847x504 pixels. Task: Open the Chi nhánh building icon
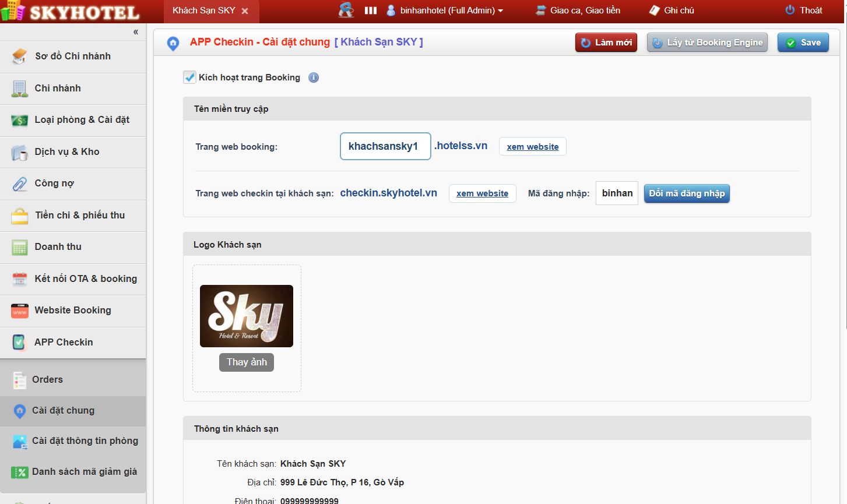(x=19, y=89)
